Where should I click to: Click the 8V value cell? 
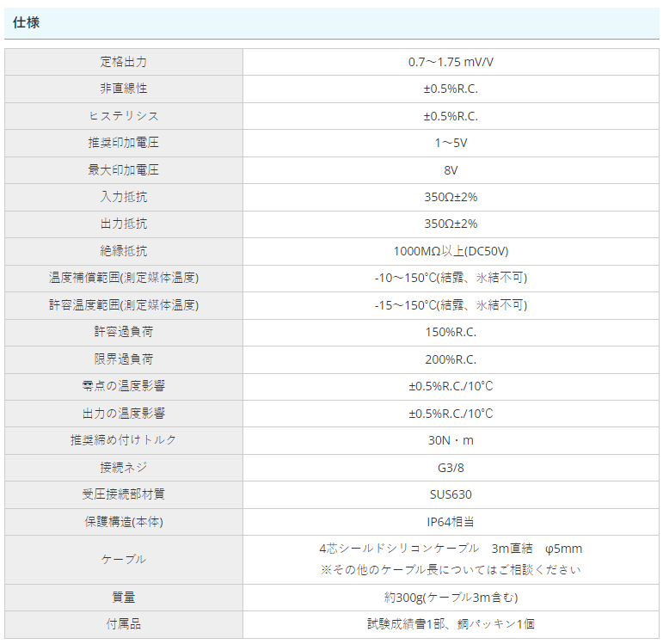451,170
